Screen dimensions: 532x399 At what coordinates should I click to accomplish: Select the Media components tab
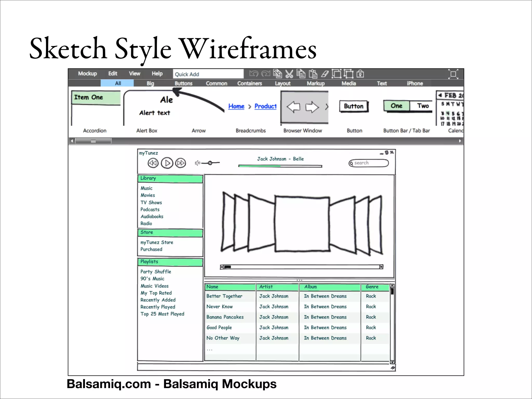click(x=349, y=83)
